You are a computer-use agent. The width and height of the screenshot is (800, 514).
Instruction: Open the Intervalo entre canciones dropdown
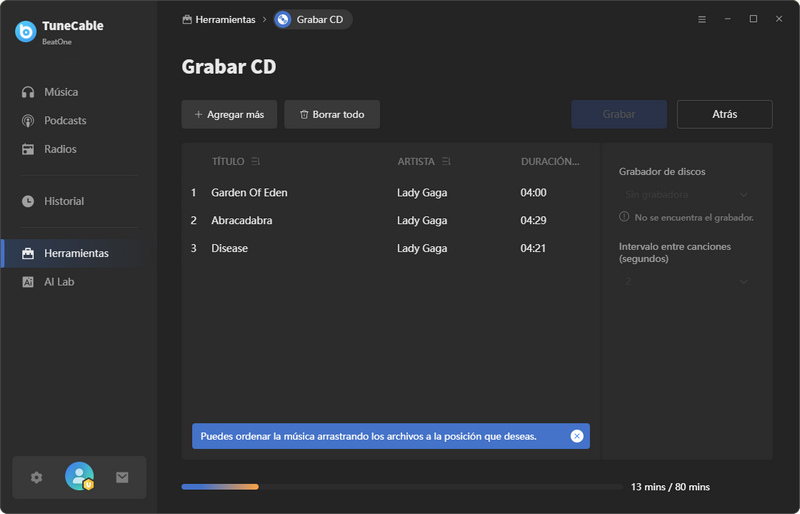pyautogui.click(x=685, y=282)
